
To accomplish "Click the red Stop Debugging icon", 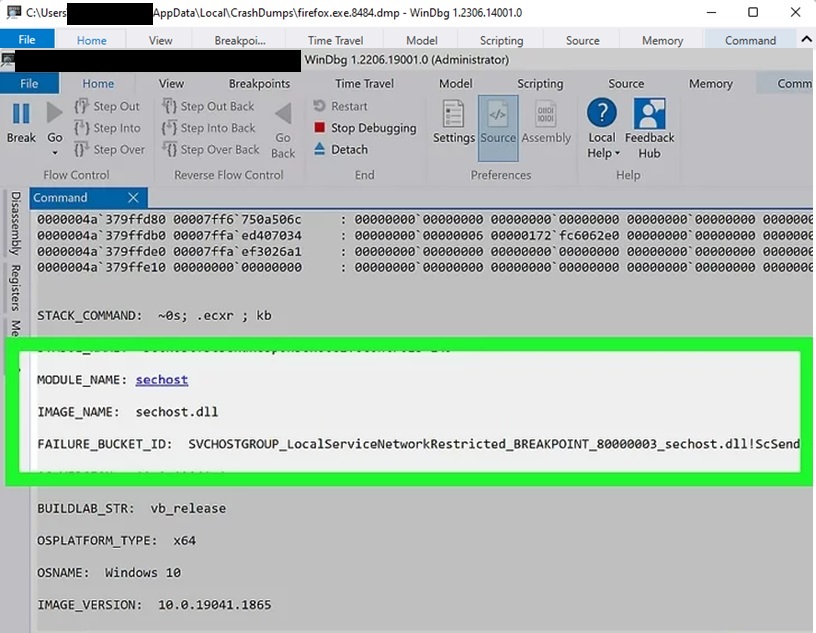I will click(x=320, y=128).
